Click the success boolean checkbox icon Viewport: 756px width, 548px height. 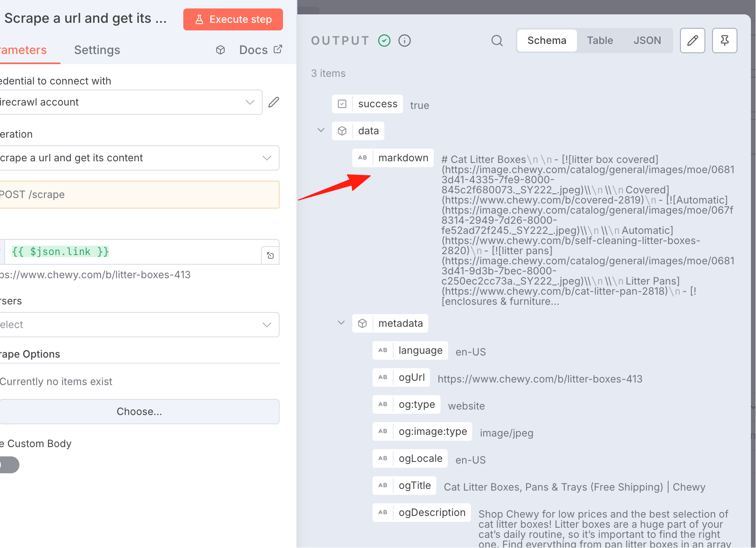tap(342, 104)
